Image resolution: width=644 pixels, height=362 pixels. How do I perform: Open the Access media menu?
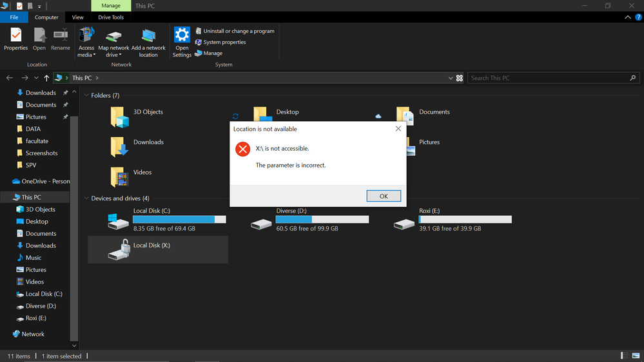86,43
